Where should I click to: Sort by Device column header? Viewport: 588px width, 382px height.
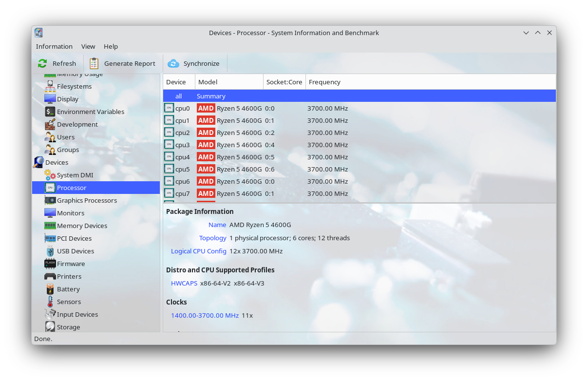tap(179, 82)
